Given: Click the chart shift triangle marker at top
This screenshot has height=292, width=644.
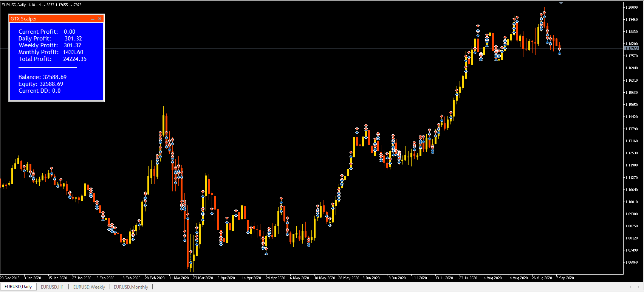Looking at the screenshot, I should pyautogui.click(x=561, y=3).
